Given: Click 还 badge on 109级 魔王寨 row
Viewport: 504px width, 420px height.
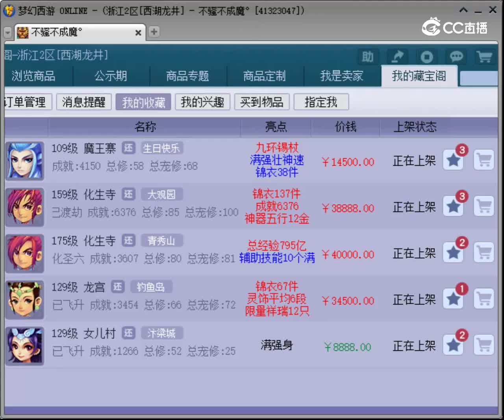Looking at the screenshot, I should 128,148.
